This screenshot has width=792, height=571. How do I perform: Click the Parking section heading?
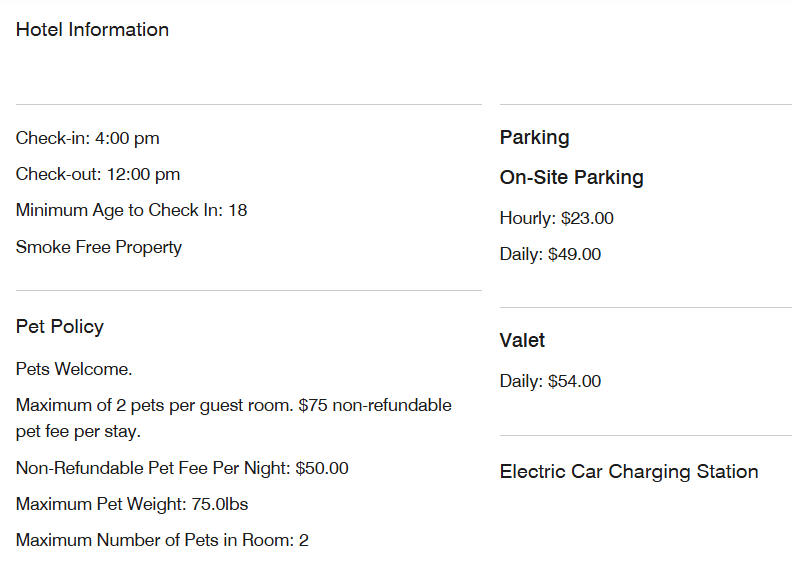(x=534, y=138)
